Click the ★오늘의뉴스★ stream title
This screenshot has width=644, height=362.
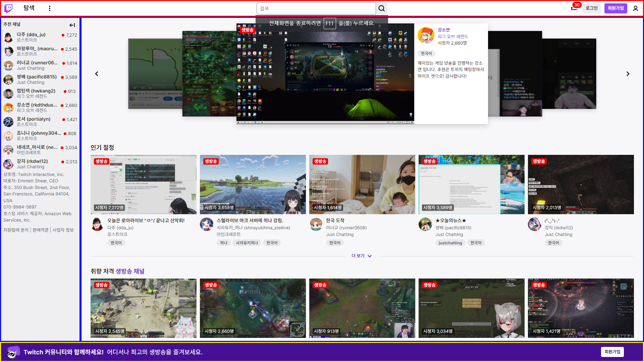point(451,220)
